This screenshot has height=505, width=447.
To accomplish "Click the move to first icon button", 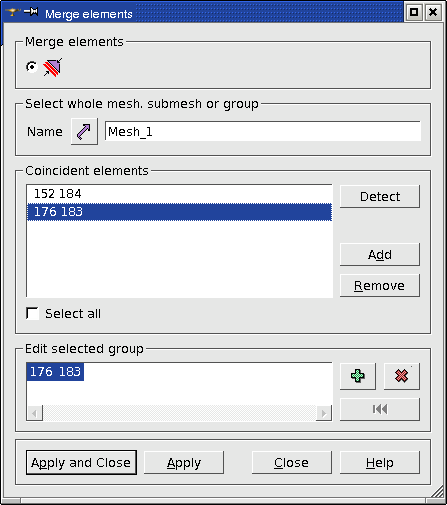I will tap(380, 409).
